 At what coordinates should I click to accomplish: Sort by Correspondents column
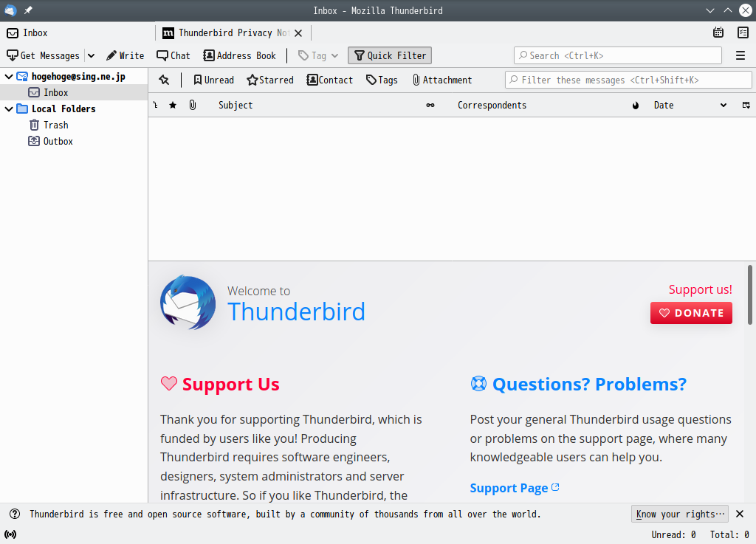pos(492,105)
